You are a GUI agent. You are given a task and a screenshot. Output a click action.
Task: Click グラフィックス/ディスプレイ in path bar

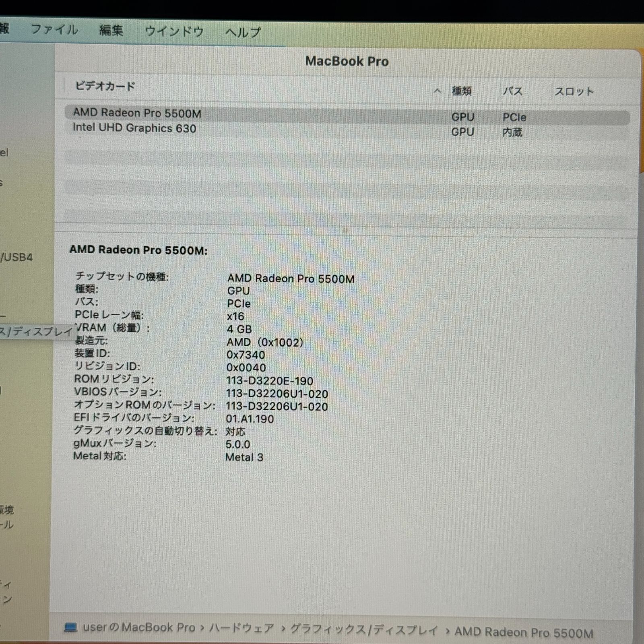364,630
